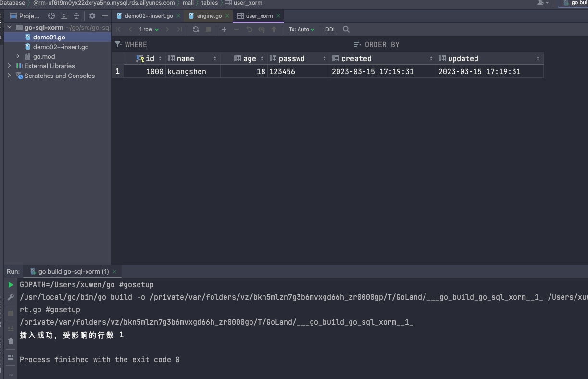Screen dimensions: 588x379
Task: Select row number 1 gutter
Action: (117, 71)
